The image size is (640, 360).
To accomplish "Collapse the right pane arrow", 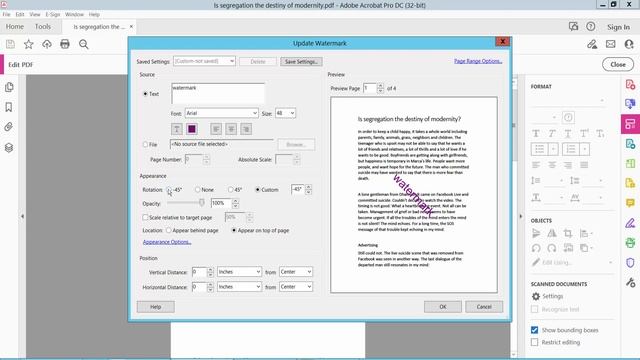I will [x=521, y=216].
